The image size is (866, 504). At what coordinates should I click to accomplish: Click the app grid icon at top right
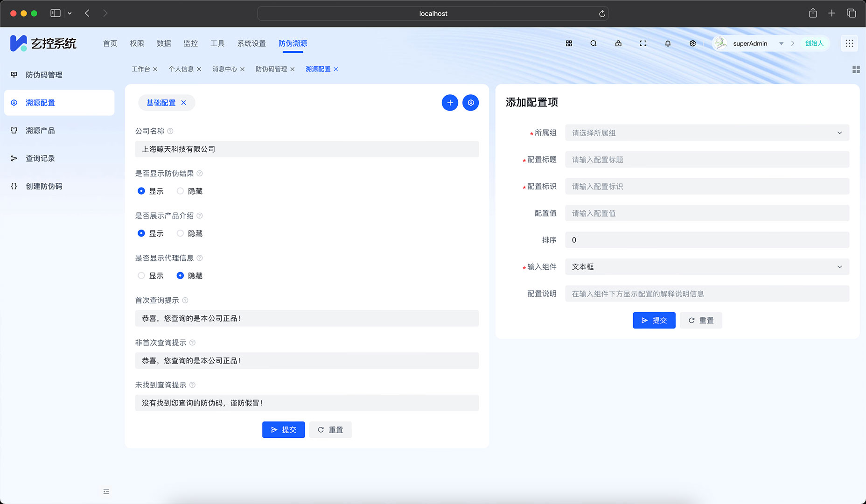click(x=849, y=43)
